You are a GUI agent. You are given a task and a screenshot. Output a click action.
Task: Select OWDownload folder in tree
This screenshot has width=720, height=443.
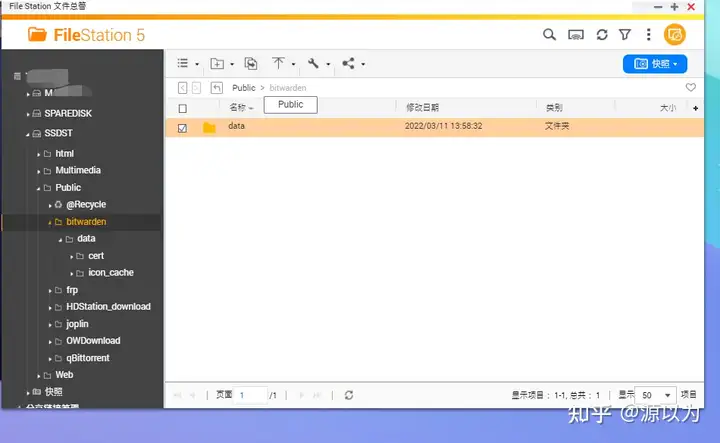point(93,341)
